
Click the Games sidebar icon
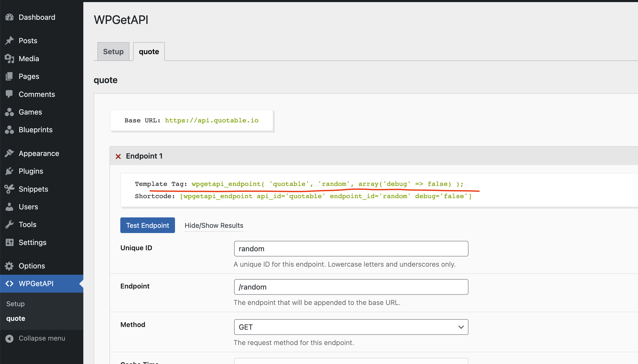point(10,112)
